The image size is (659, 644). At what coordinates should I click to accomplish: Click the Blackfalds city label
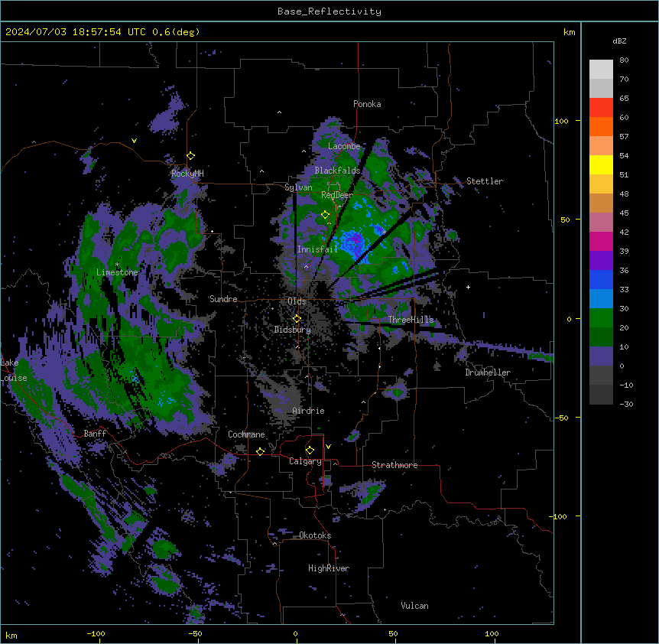337,171
